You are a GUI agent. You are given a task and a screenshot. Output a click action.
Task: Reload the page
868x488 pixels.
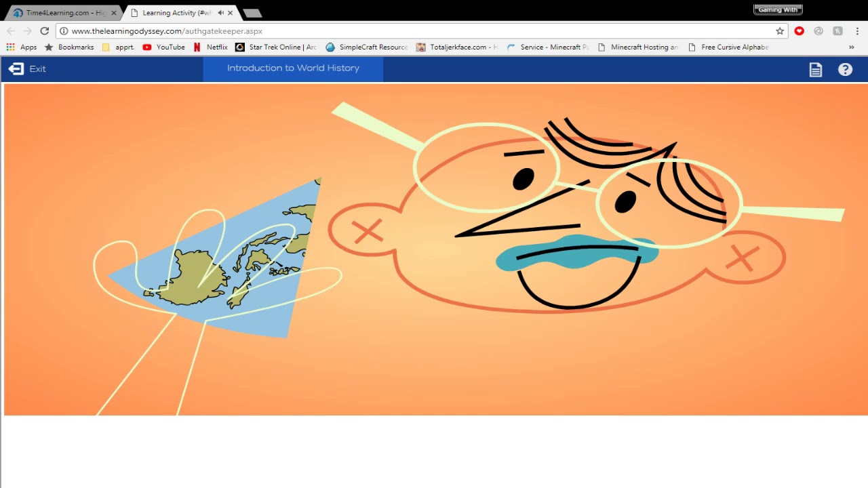(x=45, y=31)
